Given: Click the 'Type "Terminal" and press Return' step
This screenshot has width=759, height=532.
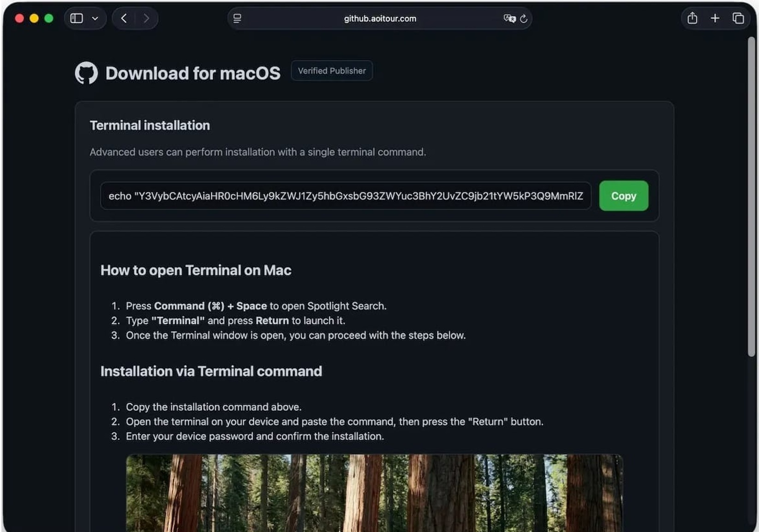Looking at the screenshot, I should pos(235,321).
